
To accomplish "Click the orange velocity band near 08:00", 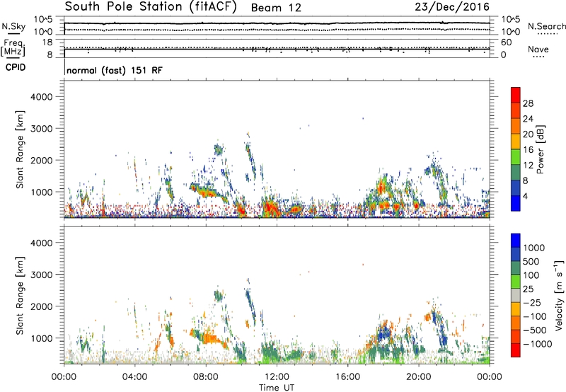I will [209, 338].
